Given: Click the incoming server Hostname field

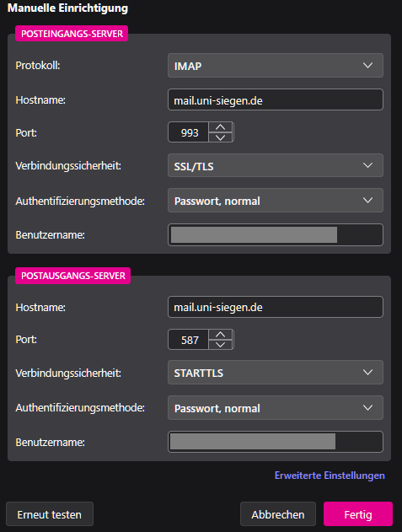Looking at the screenshot, I should (x=275, y=99).
